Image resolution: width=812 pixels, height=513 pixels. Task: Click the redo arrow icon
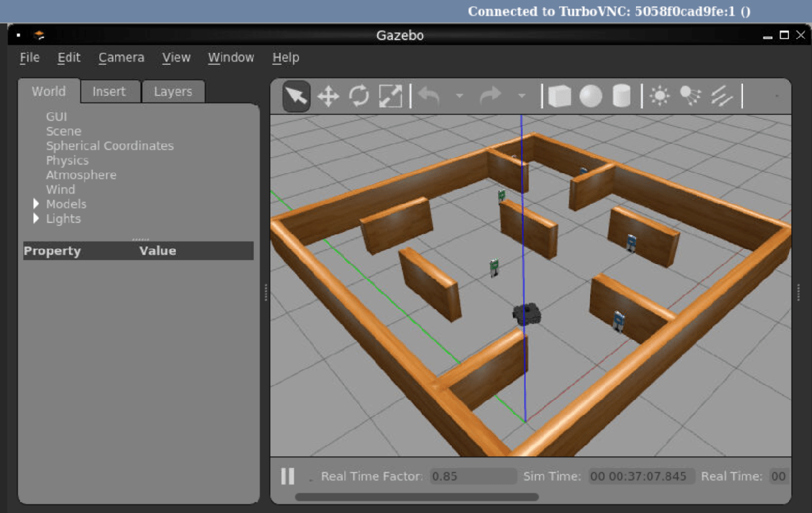tap(491, 96)
